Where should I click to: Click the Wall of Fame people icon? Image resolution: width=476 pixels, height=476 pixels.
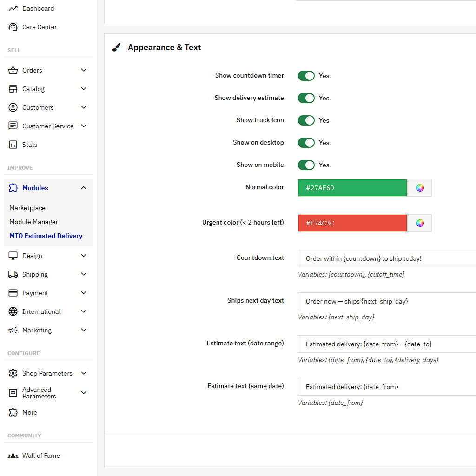(13, 456)
